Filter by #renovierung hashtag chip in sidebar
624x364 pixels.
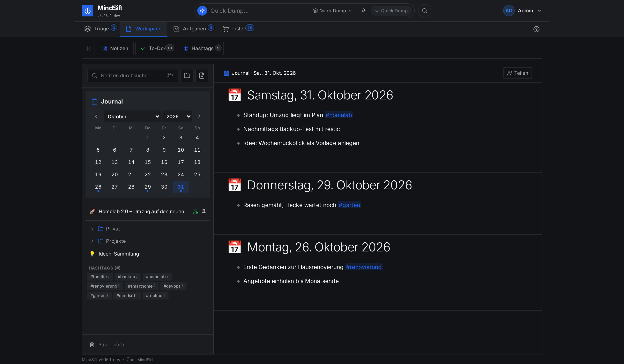click(105, 286)
